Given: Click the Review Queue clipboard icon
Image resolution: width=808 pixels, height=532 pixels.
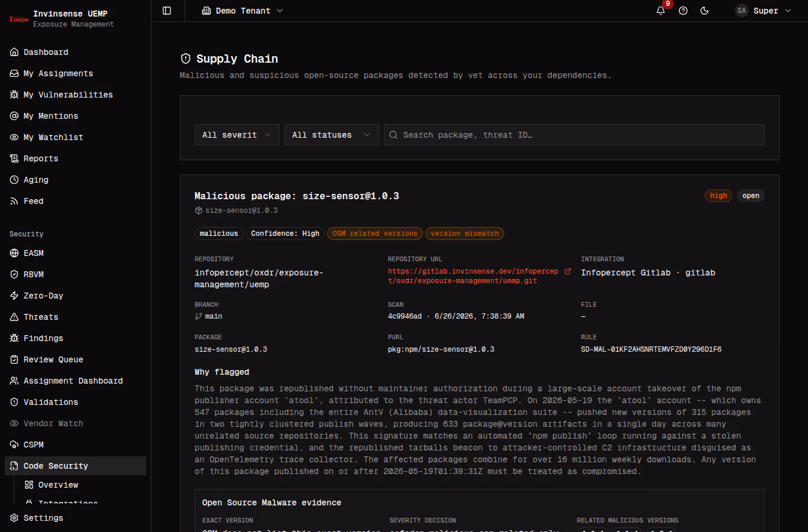Looking at the screenshot, I should 14,359.
